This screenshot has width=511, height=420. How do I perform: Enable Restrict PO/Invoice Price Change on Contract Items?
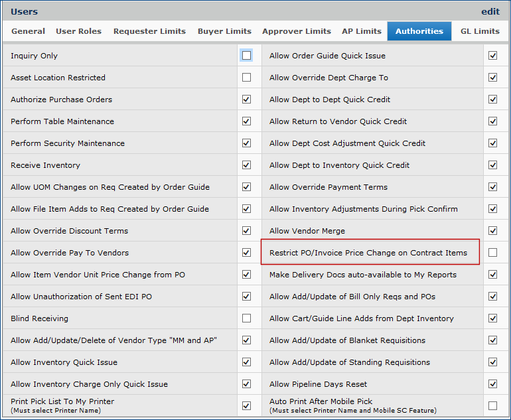pos(492,253)
